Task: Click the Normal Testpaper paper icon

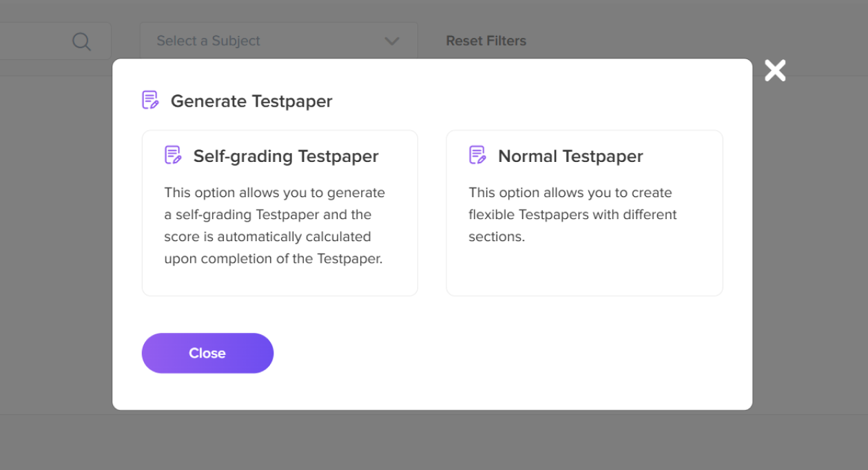Action: [477, 156]
